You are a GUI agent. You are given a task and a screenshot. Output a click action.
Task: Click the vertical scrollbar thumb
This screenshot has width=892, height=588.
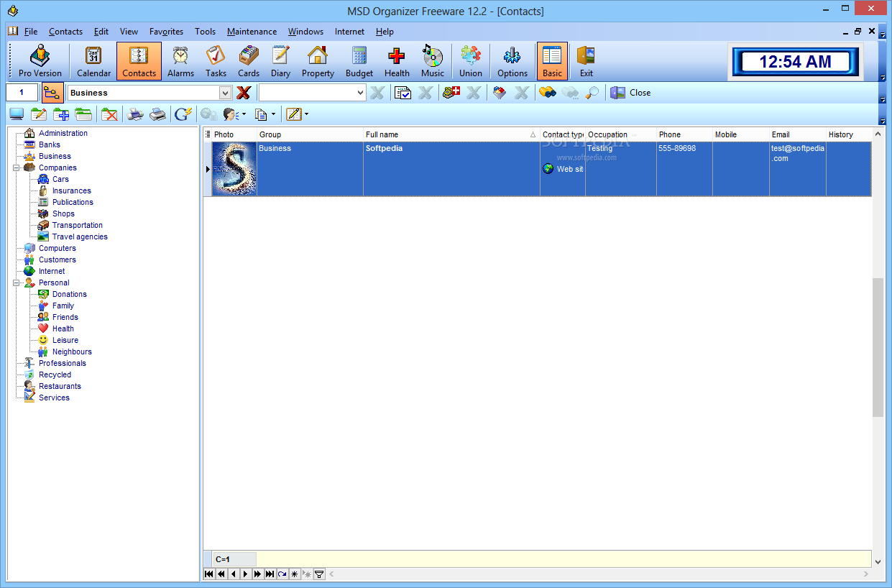[878, 347]
